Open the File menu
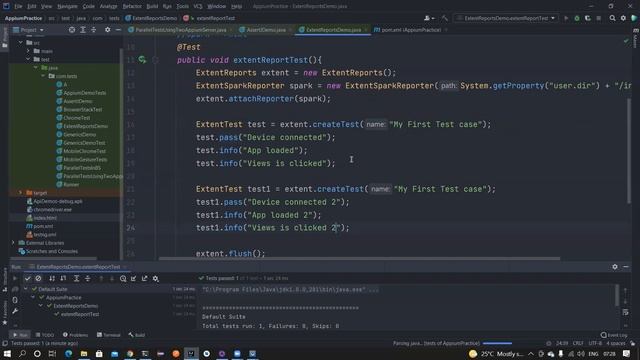The width and height of the screenshot is (640, 360). pyautogui.click(x=18, y=6)
